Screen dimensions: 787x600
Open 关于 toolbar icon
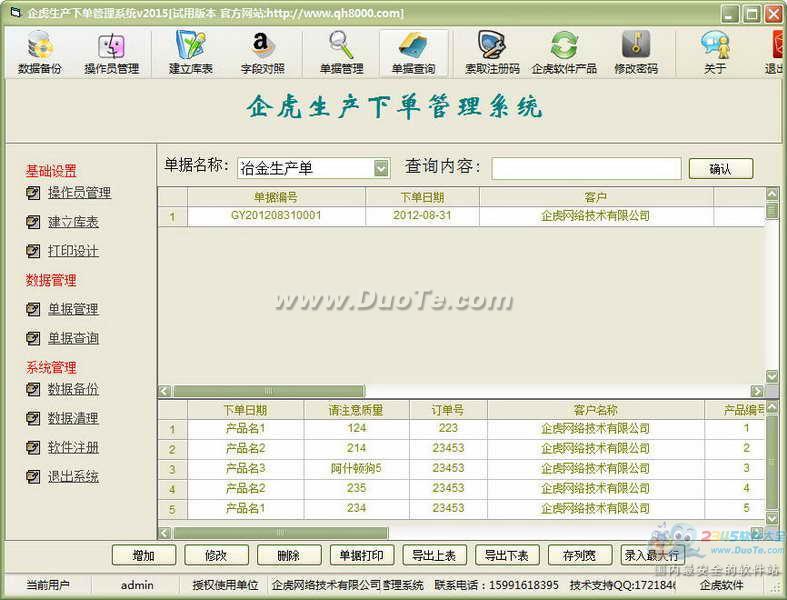coord(715,53)
